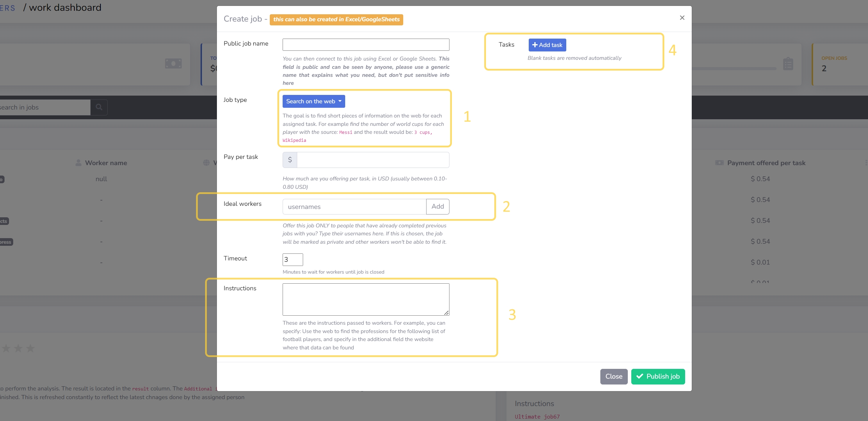Close the Create job dialog with X
Screen dimensions: 868x421
(682, 18)
